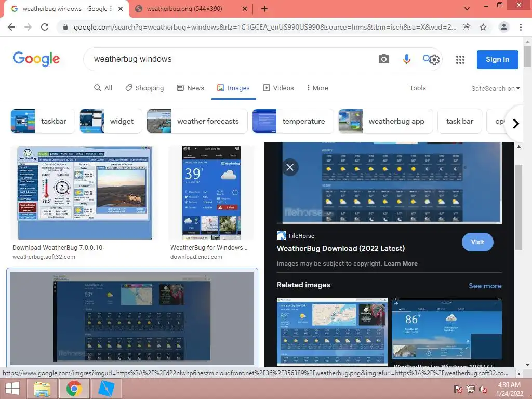Click the page vertical scrollbar thumb
This screenshot has width=532, height=399.
(527, 56)
